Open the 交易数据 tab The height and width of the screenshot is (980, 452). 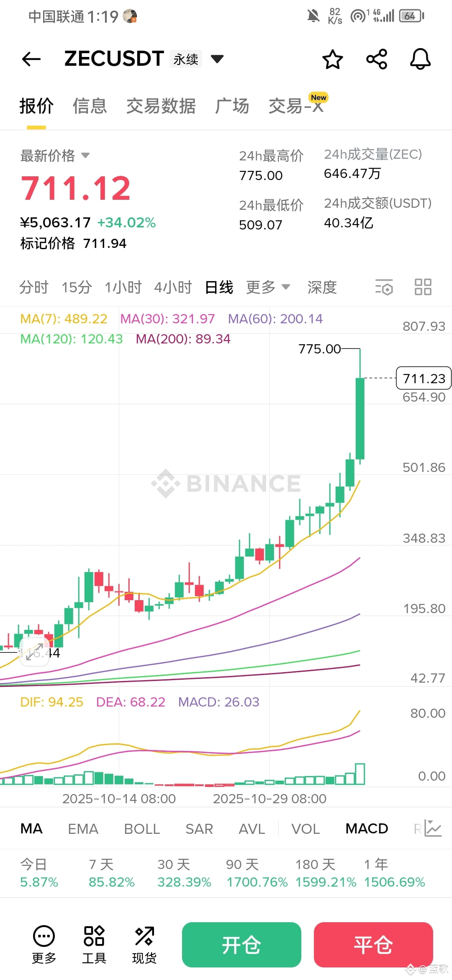[161, 106]
